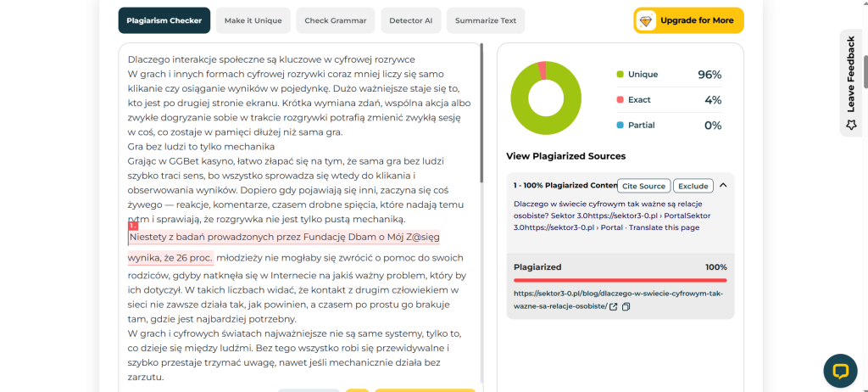Click the green Unique legend dot
Image resolution: width=868 pixels, height=392 pixels.
(x=620, y=75)
